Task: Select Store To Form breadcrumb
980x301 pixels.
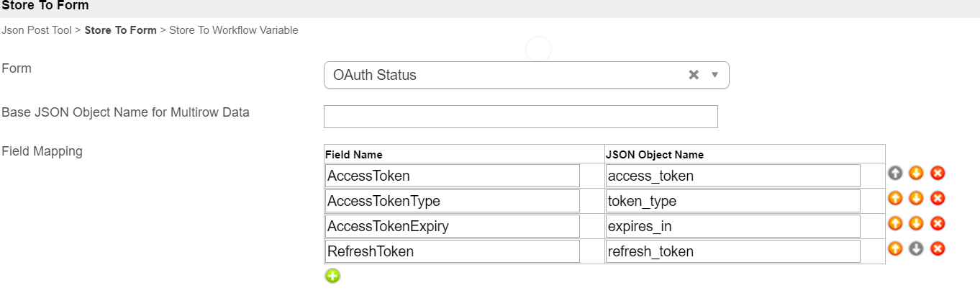Action: (x=120, y=30)
